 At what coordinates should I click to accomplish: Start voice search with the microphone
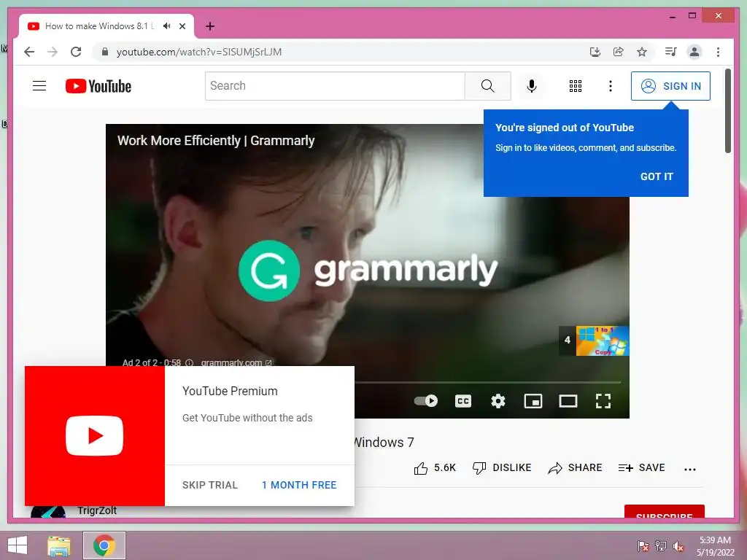click(532, 86)
